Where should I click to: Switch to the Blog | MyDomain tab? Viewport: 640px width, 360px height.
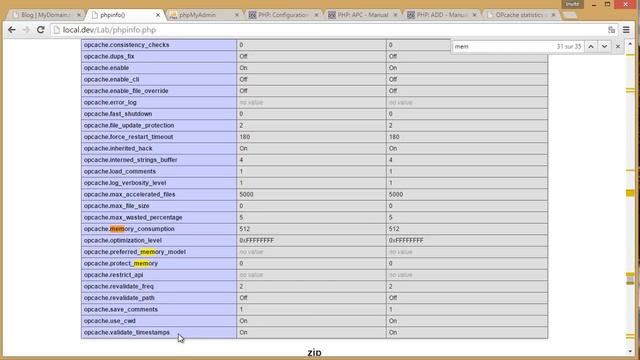[x=45, y=15]
